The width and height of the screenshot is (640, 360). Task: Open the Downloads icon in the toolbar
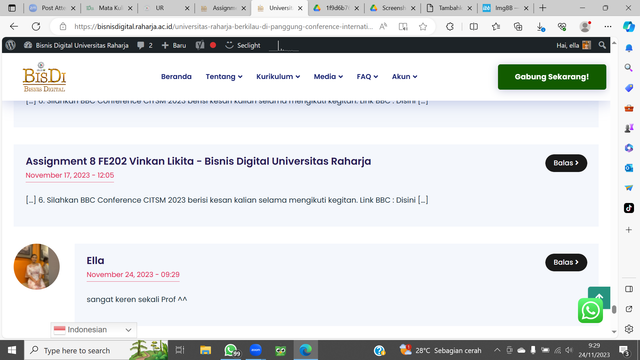[x=540, y=27]
